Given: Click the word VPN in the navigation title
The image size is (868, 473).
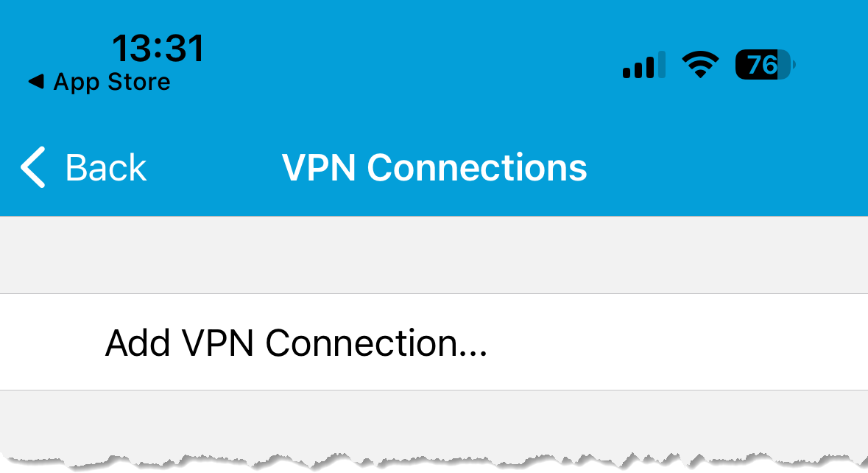Looking at the screenshot, I should [x=318, y=168].
